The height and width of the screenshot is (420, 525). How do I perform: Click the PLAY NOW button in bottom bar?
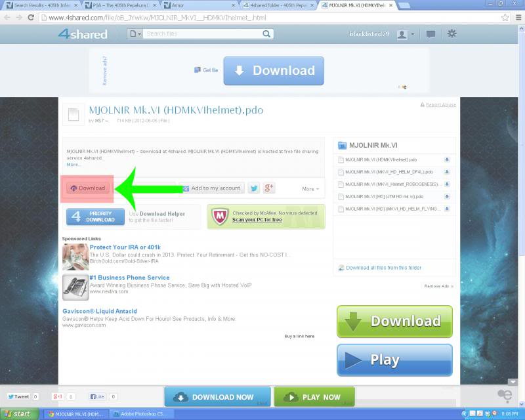(x=314, y=397)
